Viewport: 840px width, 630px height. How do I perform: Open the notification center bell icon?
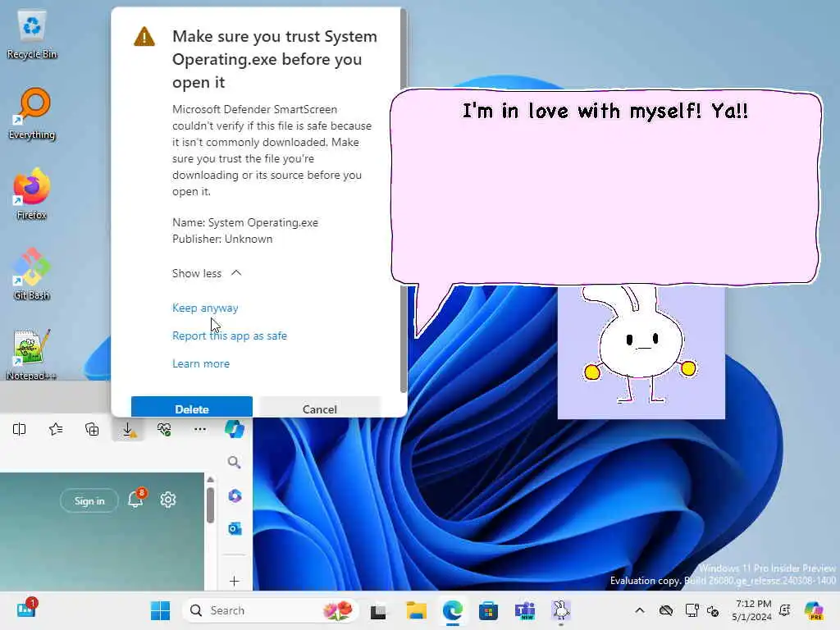pos(785,610)
